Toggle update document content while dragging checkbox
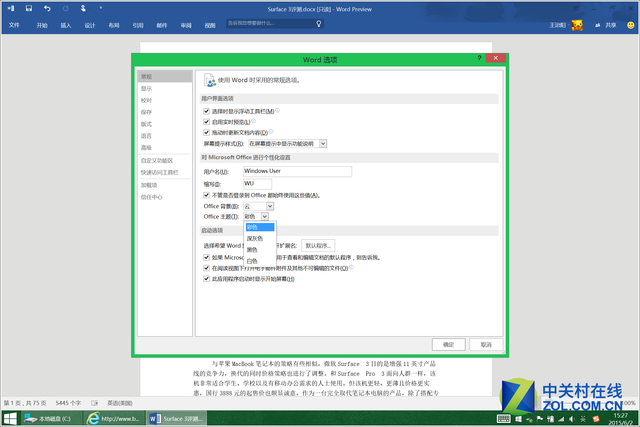This screenshot has width=640, height=427. click(x=207, y=132)
